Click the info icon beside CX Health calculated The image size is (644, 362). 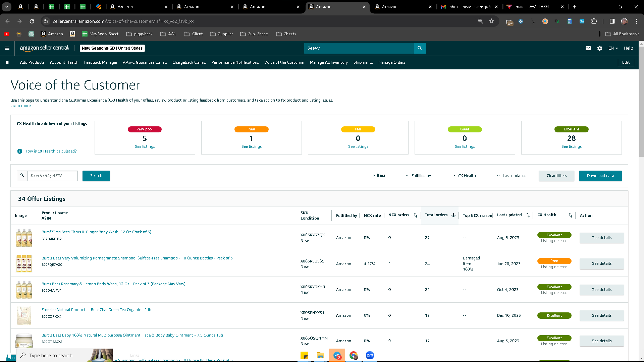click(x=20, y=151)
